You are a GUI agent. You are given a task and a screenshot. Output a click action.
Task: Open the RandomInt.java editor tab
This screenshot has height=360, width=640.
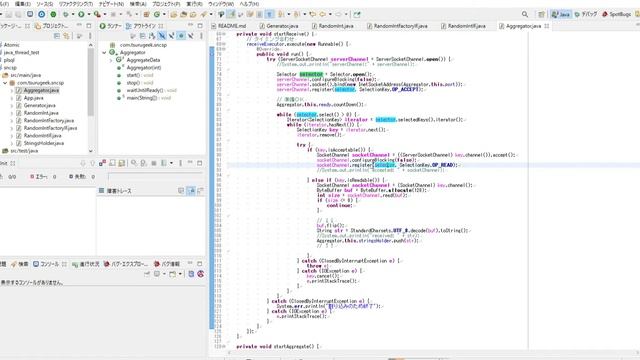[x=332, y=26]
